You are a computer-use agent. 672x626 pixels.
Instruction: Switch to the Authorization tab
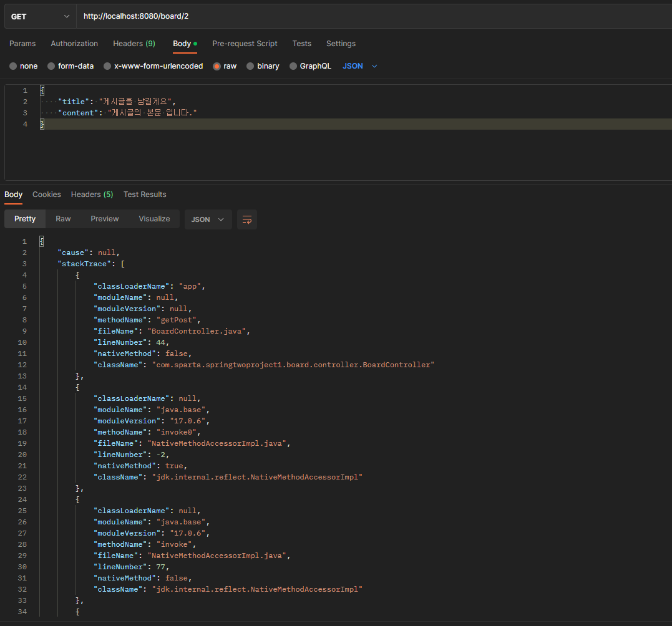tap(74, 44)
